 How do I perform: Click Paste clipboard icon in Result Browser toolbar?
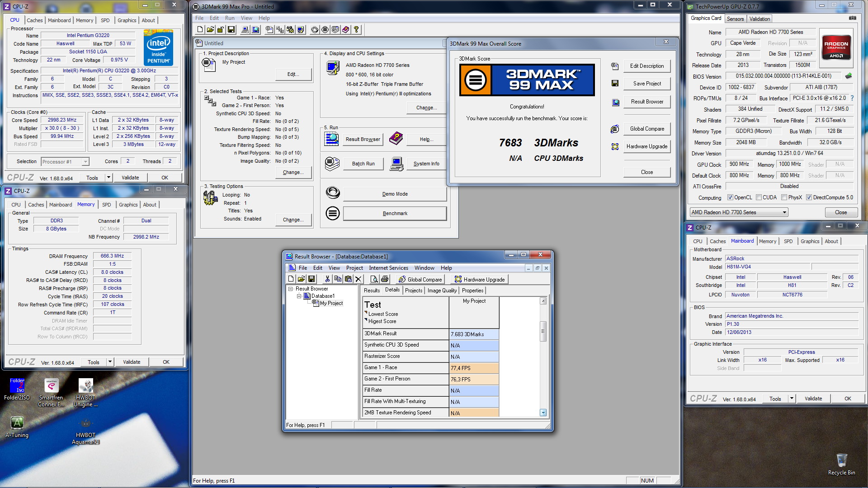pyautogui.click(x=348, y=279)
